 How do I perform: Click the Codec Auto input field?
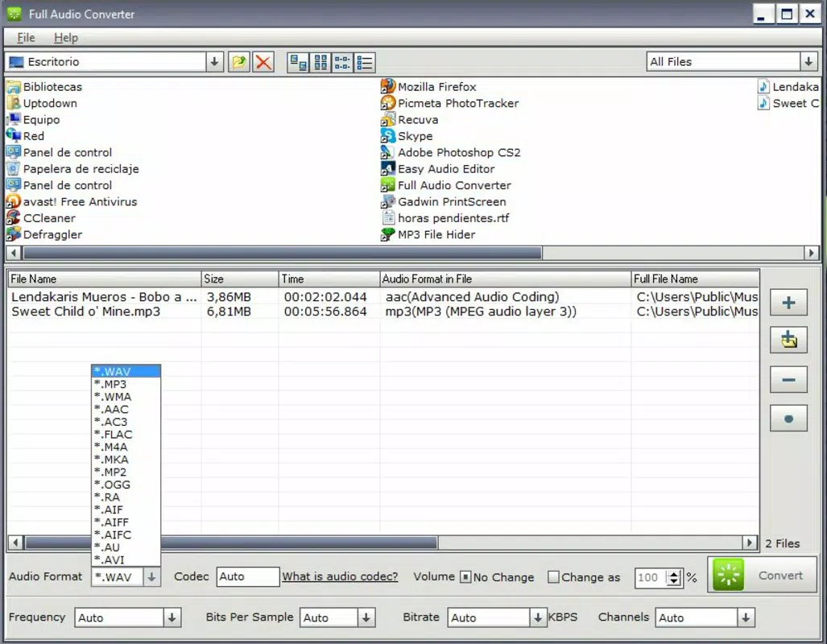click(x=247, y=576)
